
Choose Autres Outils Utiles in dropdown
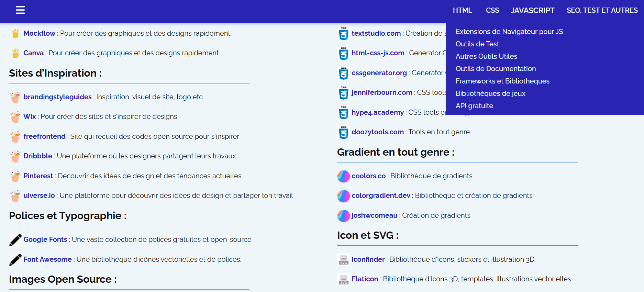(486, 56)
